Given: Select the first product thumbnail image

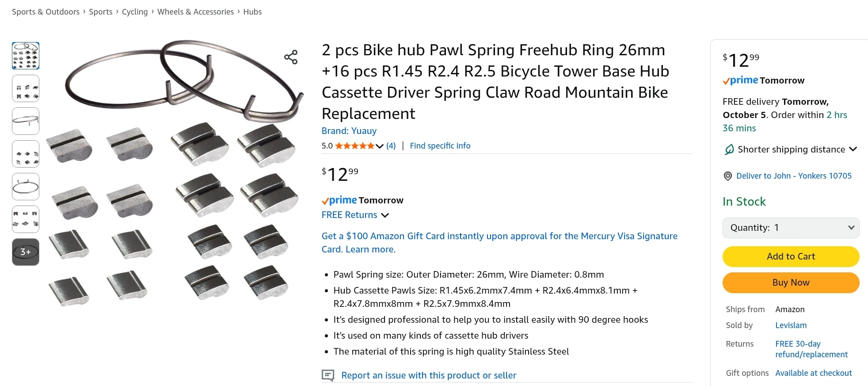Looking at the screenshot, I should click(26, 56).
